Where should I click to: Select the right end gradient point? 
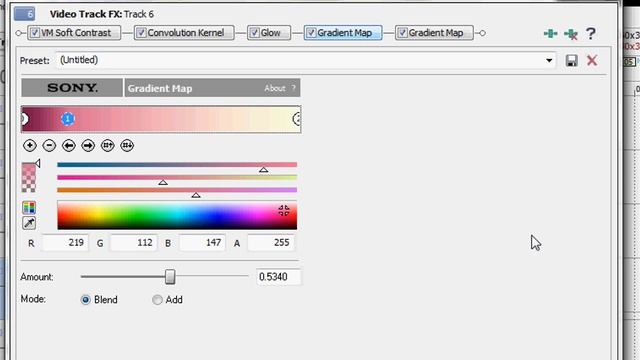click(x=297, y=119)
